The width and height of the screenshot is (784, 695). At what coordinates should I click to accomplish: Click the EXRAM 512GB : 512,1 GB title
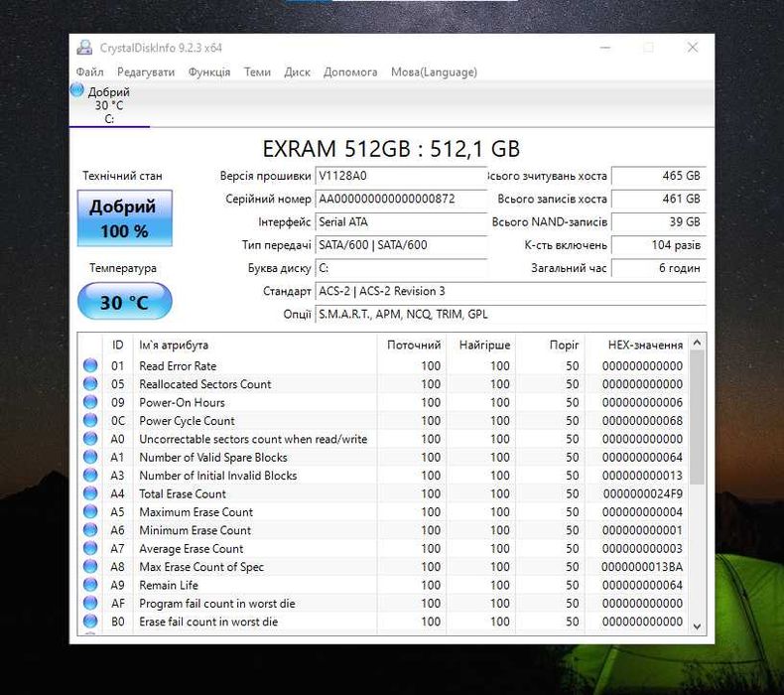tap(391, 149)
